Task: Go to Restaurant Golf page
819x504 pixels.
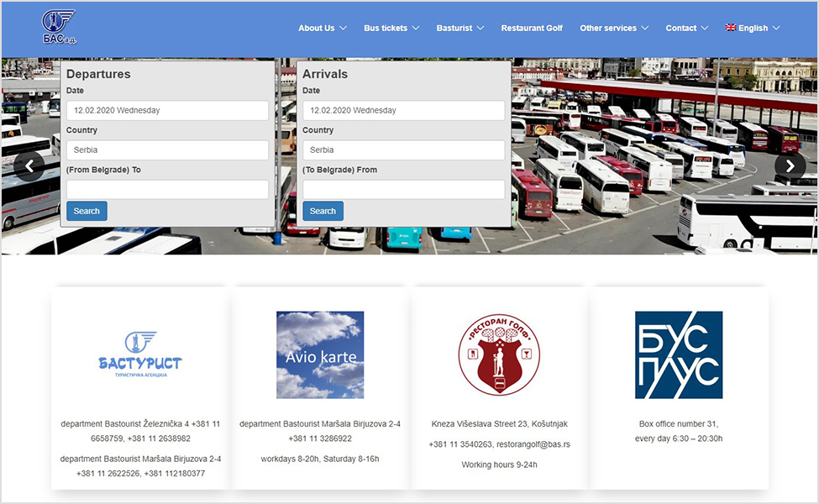Action: [532, 28]
